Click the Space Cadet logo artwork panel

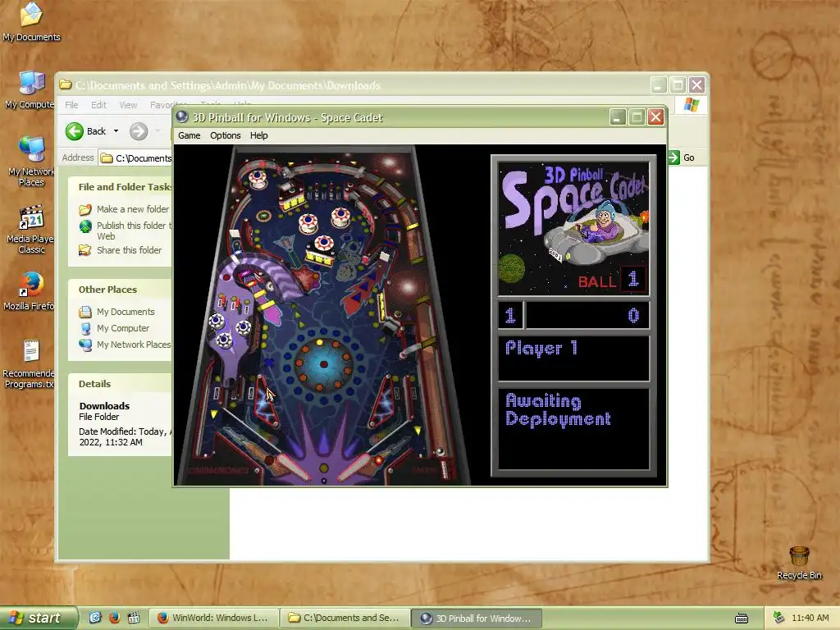pyautogui.click(x=573, y=229)
